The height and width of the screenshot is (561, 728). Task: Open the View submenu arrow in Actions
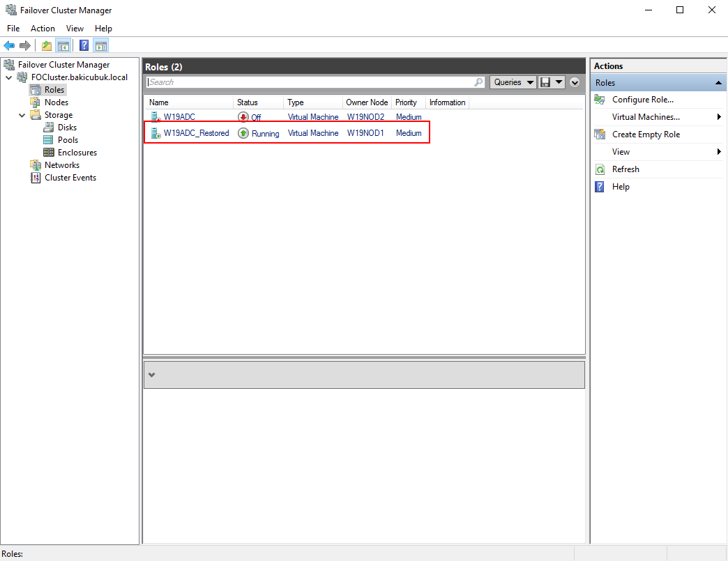[x=719, y=152]
